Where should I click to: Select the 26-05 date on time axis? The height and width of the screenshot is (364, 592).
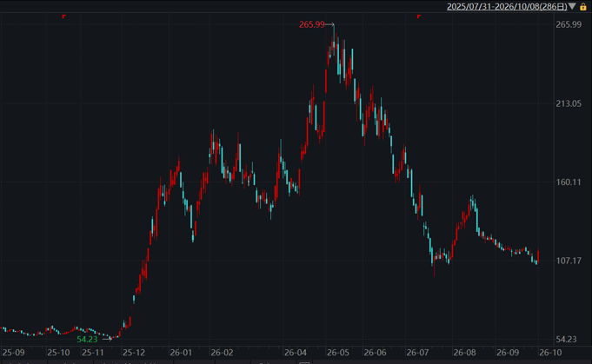pyautogui.click(x=338, y=353)
